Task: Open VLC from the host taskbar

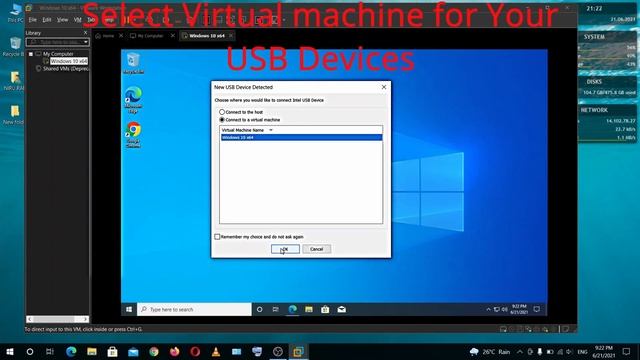Action: pos(216,351)
